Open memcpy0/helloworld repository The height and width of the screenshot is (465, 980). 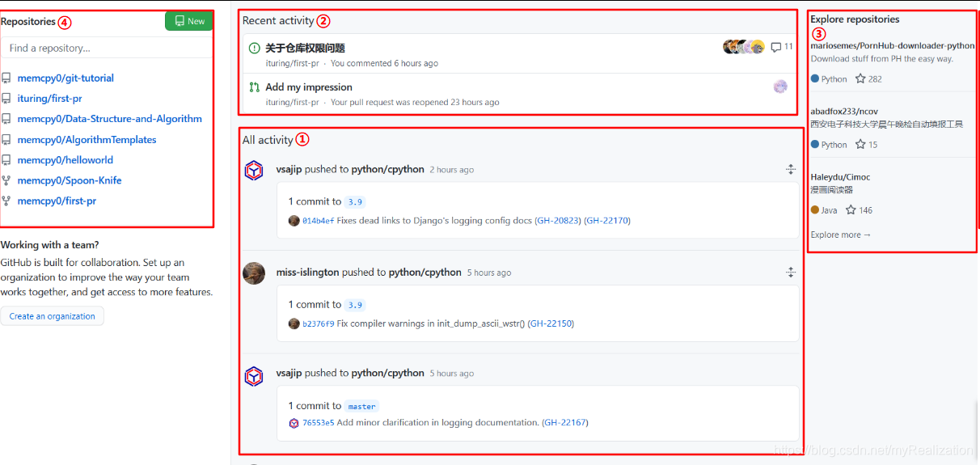click(65, 160)
